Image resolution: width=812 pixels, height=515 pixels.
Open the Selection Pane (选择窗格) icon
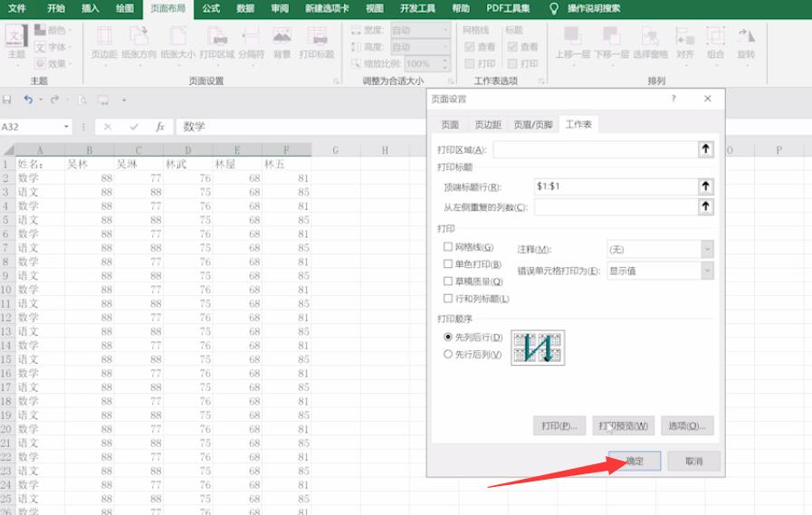point(650,36)
